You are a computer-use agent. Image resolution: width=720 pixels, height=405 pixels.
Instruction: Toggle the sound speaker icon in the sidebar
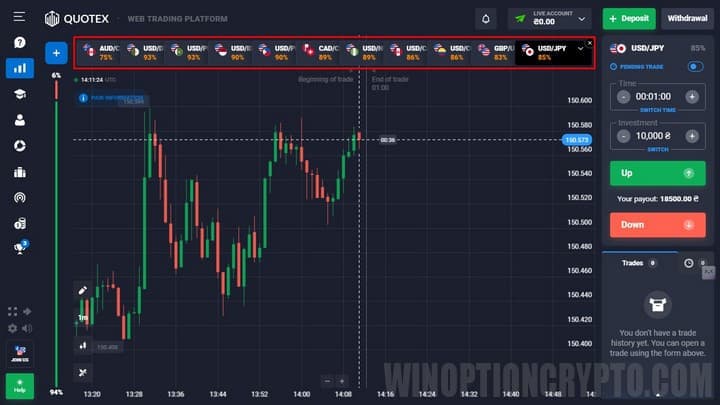[x=26, y=328]
